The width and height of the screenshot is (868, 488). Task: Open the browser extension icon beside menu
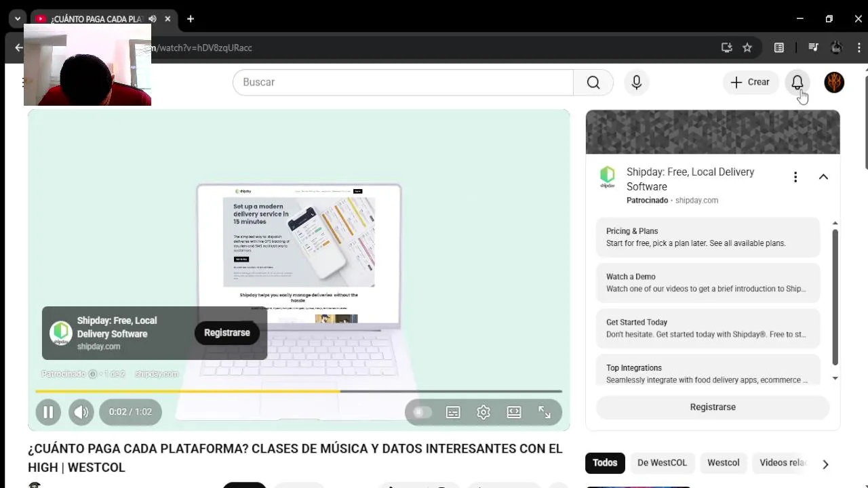click(x=837, y=47)
